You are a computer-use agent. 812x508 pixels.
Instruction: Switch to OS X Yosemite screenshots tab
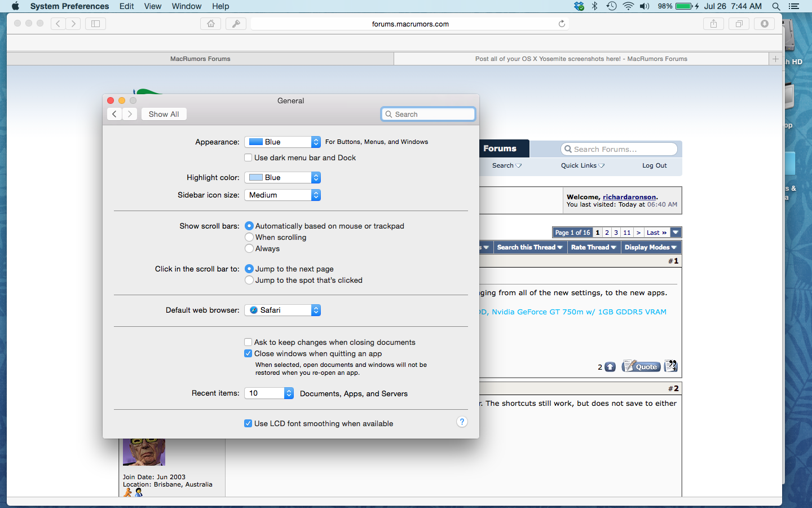pos(581,59)
